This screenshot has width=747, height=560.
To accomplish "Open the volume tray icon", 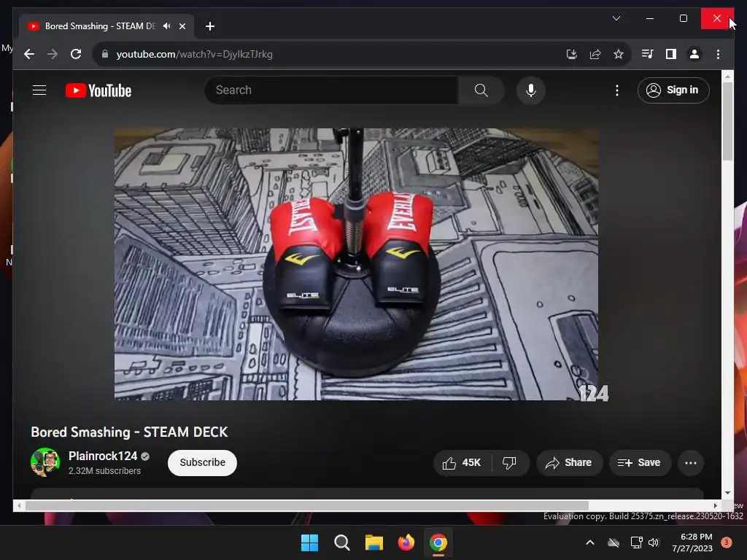I will click(654, 542).
